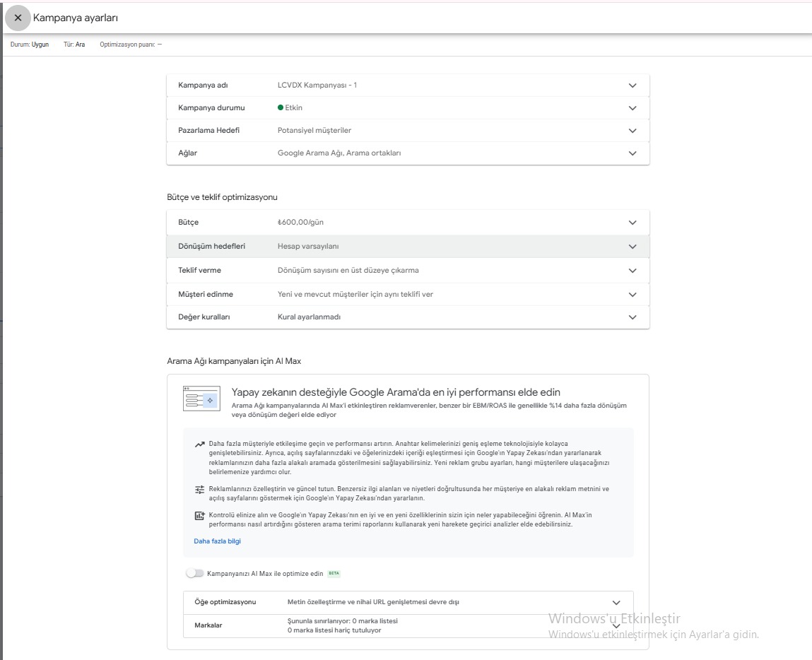Expand the Kampanya adı row chevron

tap(632, 86)
